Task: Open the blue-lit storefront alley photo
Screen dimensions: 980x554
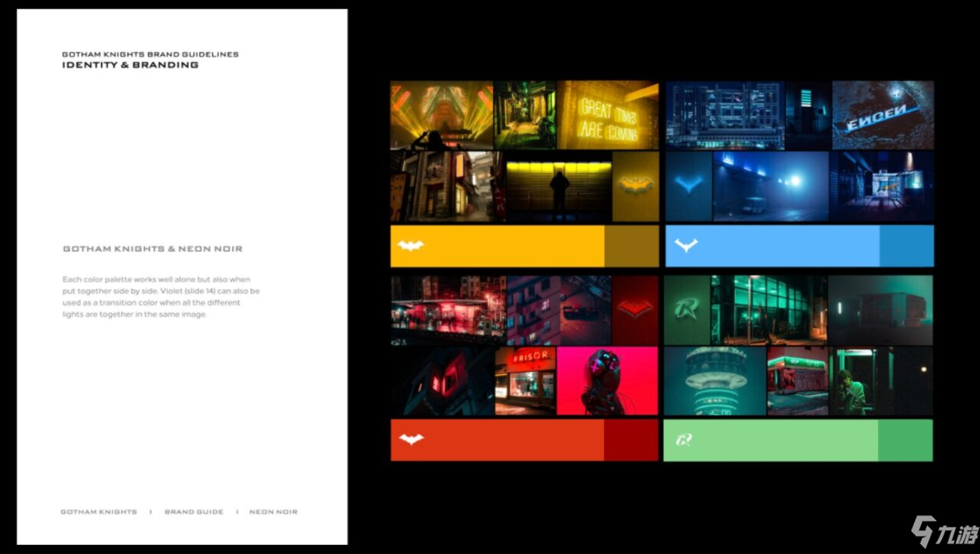Action: [882, 186]
